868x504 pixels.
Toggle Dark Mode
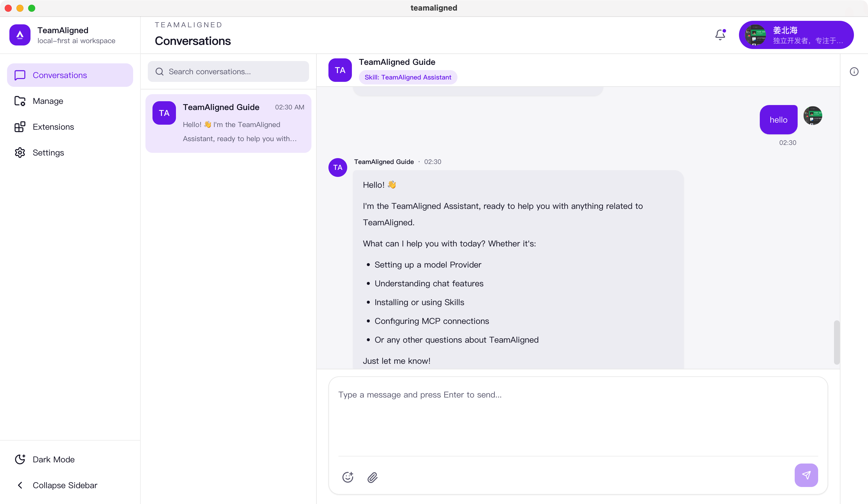pyautogui.click(x=70, y=459)
